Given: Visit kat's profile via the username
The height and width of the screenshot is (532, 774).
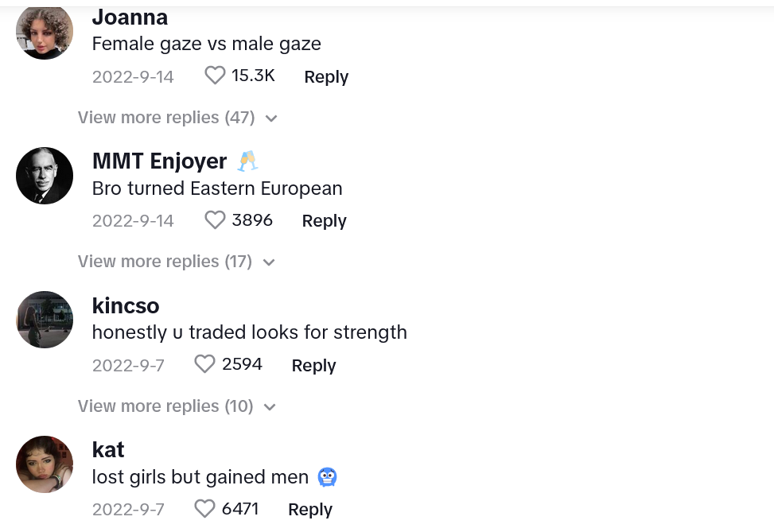Looking at the screenshot, I should pos(108,449).
